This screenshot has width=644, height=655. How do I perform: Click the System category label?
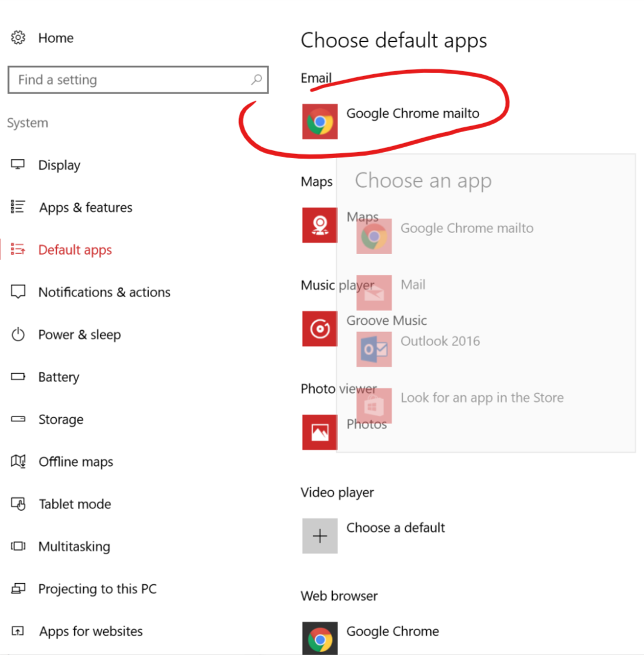[28, 123]
